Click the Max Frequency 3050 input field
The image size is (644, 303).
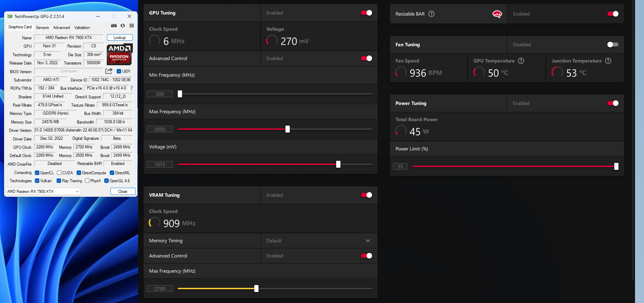(160, 129)
